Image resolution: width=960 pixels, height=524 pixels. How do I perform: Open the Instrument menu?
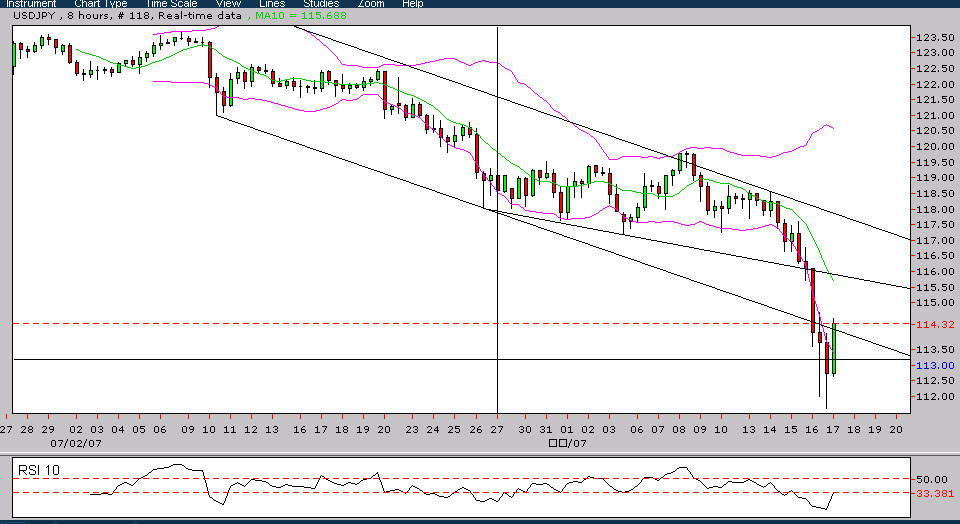point(31,4)
